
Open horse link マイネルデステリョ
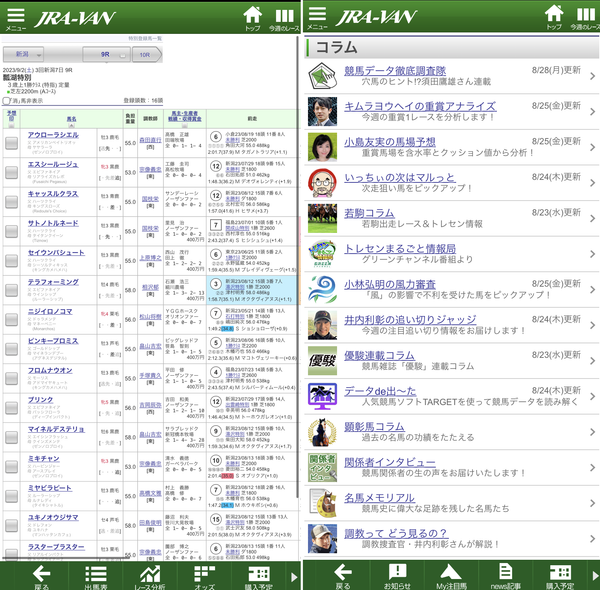(x=56, y=429)
